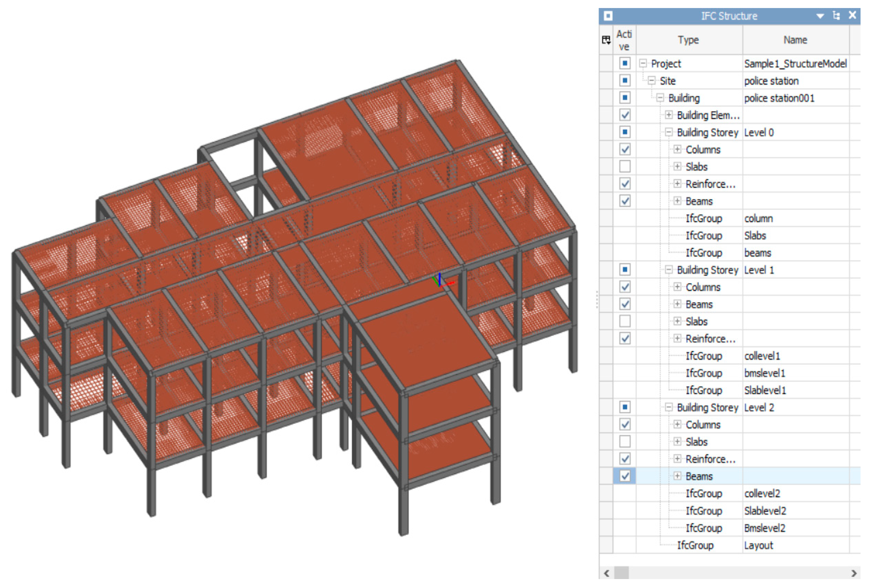Expand Level 2 Reinforce... node
The width and height of the screenshot is (875, 588).
click(x=677, y=458)
